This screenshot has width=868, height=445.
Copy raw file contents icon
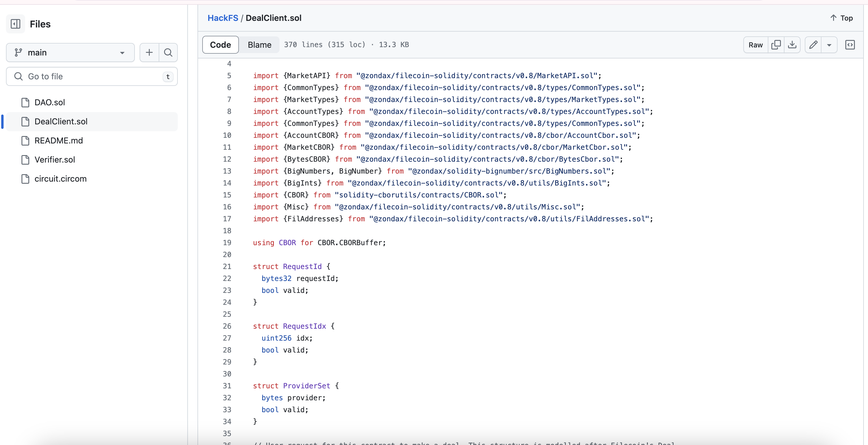[x=776, y=45]
